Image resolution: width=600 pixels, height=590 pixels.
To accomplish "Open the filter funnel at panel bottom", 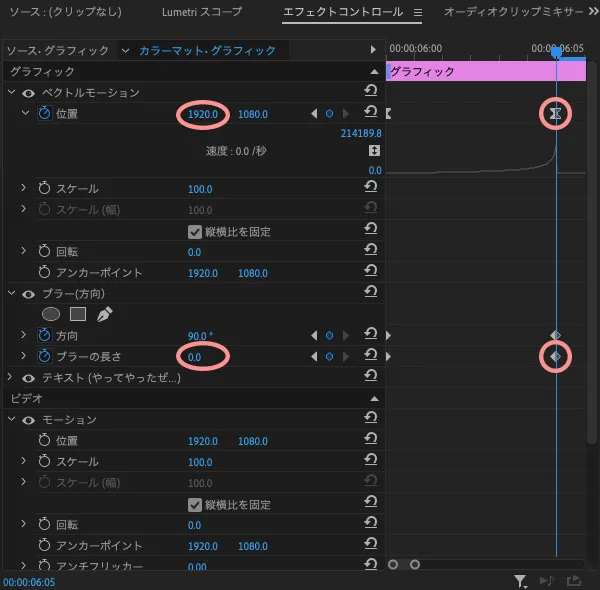I will (x=520, y=580).
